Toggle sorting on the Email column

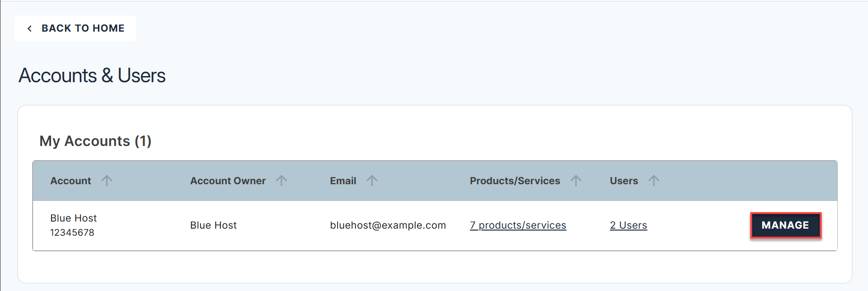click(373, 180)
